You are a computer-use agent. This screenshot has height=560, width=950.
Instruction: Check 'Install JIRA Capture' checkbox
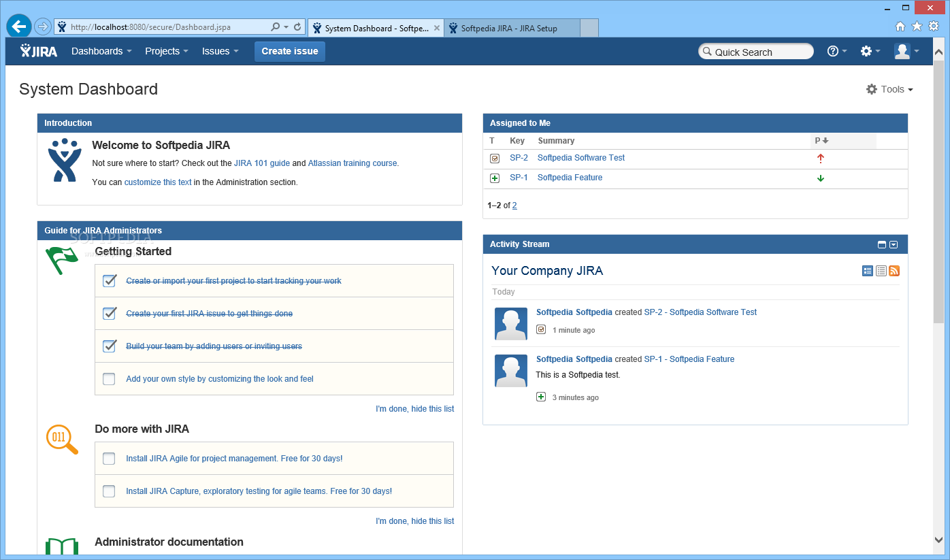109,491
